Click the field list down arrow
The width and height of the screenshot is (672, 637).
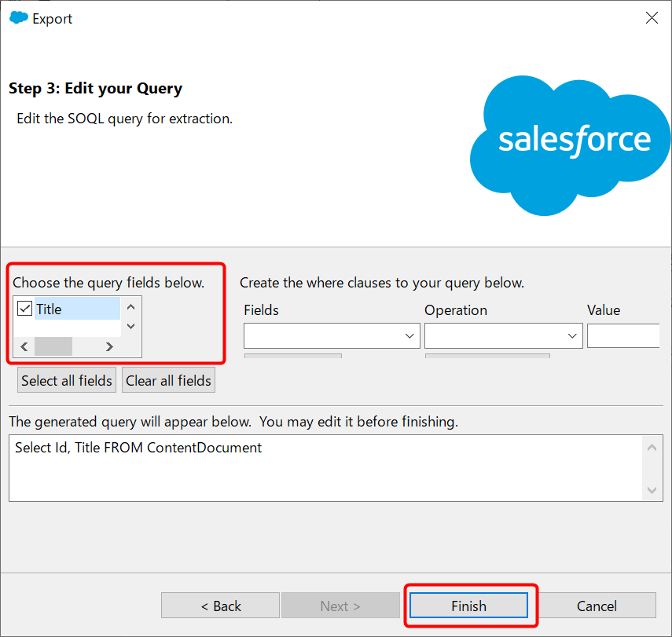coord(131,326)
